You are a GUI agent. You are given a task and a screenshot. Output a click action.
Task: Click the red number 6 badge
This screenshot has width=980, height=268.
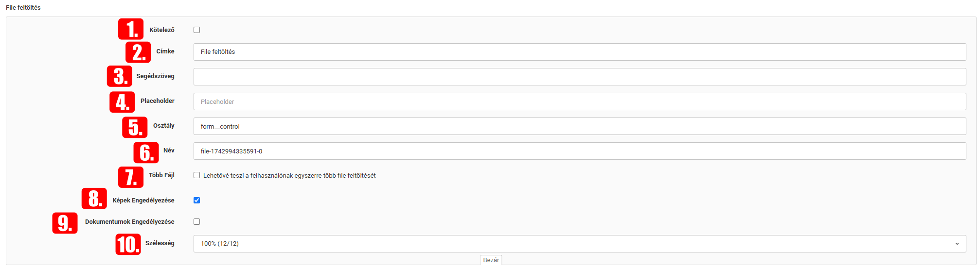click(146, 152)
